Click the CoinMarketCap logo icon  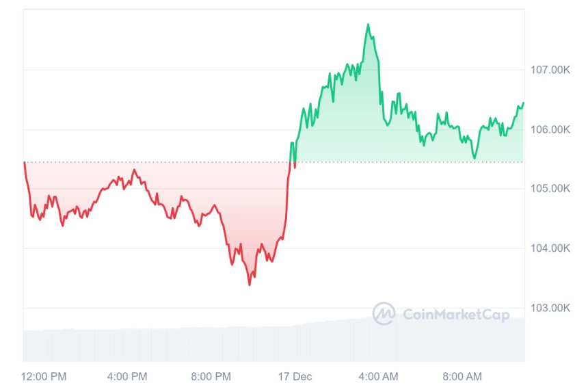[384, 313]
